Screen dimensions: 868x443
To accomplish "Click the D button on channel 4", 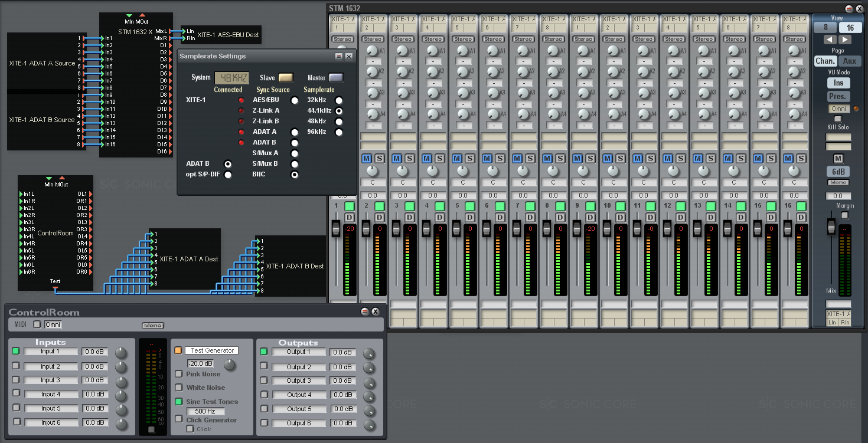I will 440,217.
